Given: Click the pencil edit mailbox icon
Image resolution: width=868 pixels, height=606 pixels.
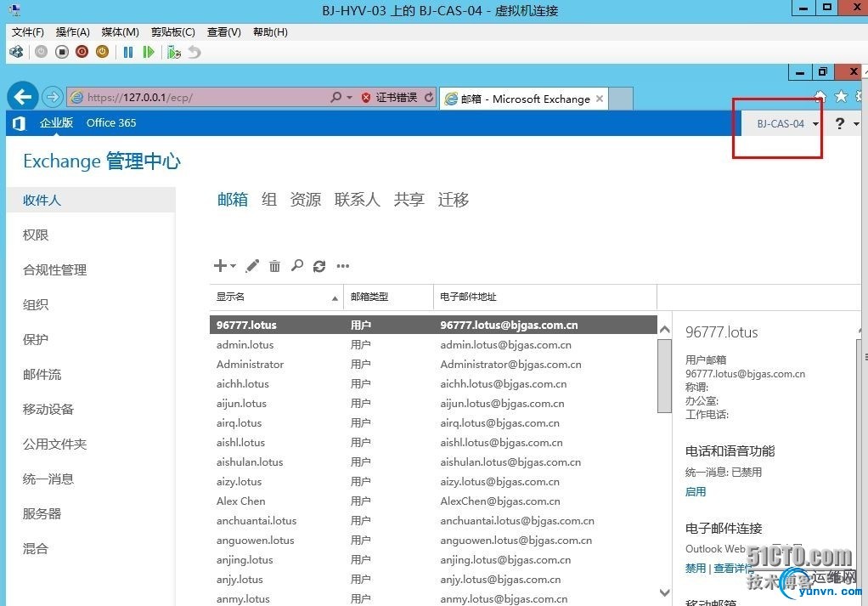Looking at the screenshot, I should pos(252,266).
